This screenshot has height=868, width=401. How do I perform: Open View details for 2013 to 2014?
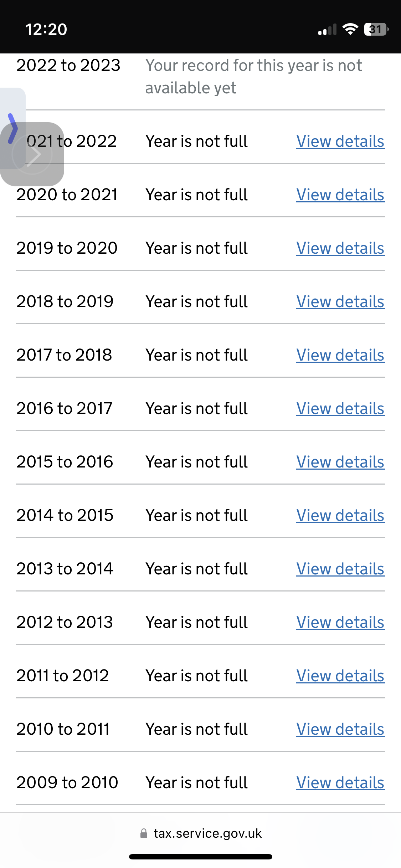tap(340, 569)
